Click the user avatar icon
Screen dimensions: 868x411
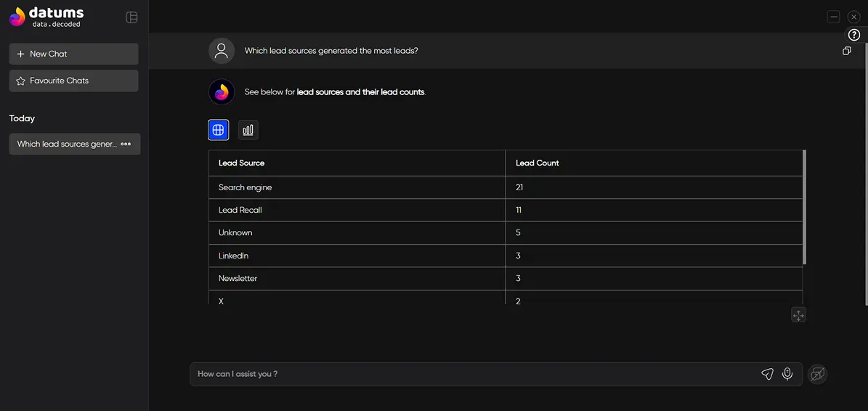click(x=222, y=51)
